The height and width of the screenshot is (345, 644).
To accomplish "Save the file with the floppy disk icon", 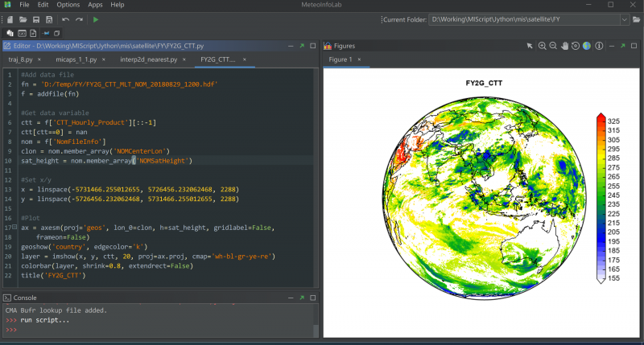I will pyautogui.click(x=36, y=18).
